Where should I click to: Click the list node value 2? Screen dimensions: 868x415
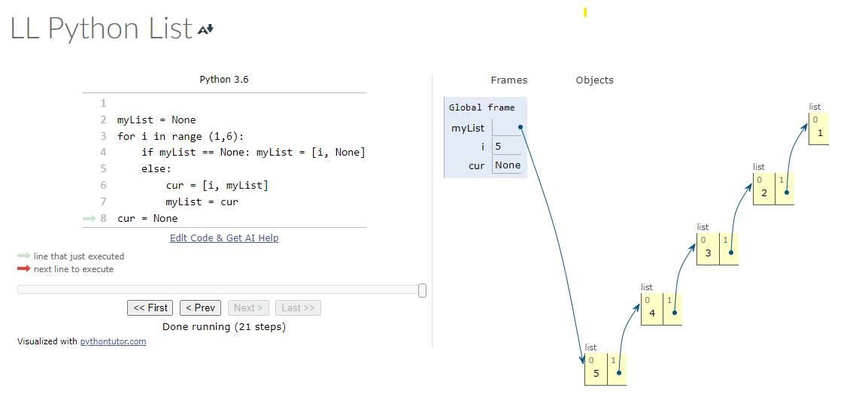pos(764,193)
